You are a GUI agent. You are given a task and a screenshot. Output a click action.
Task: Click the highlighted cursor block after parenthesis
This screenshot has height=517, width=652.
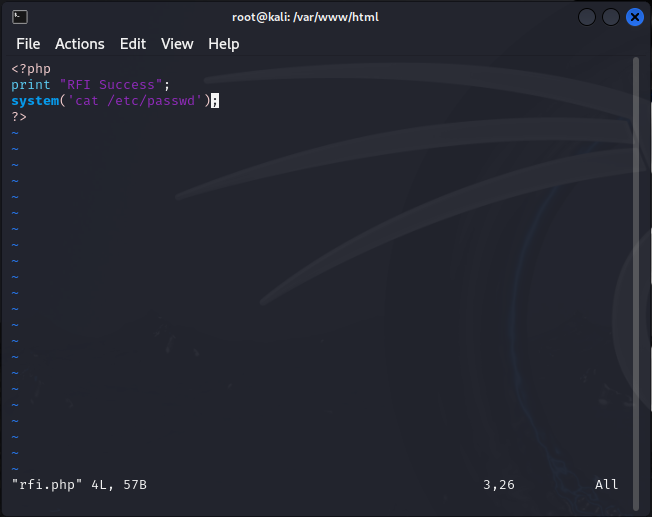pyautogui.click(x=215, y=101)
